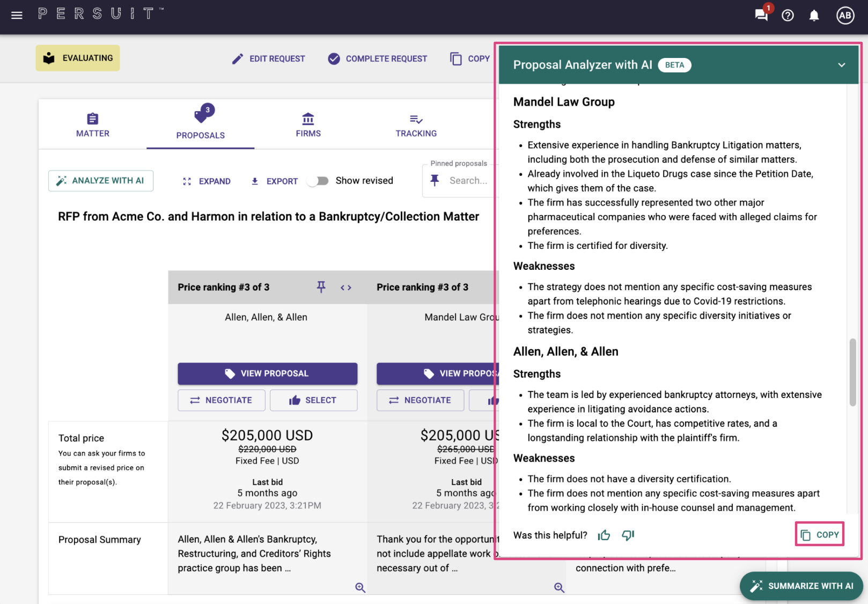The image size is (868, 604).
Task: Toggle the Show revised switch
Action: click(318, 181)
